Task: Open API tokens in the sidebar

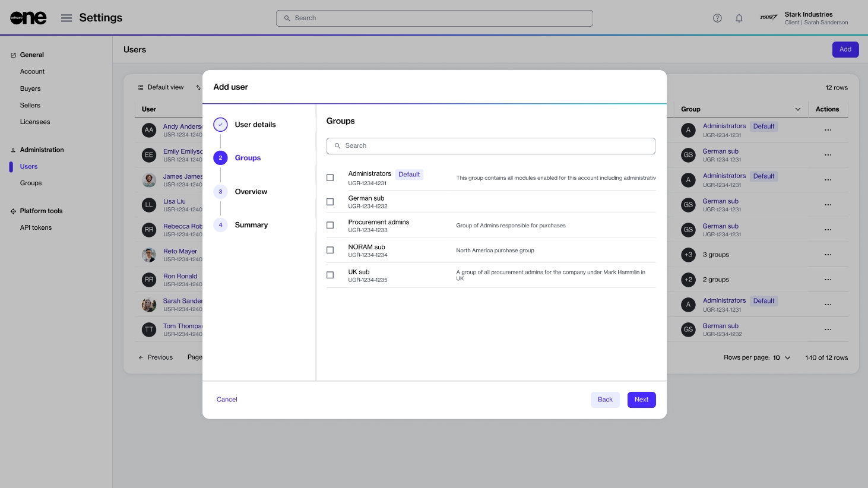Action: coord(36,227)
